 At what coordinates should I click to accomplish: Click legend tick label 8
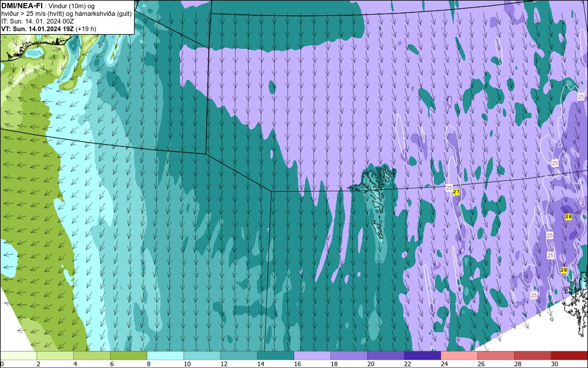point(149,364)
